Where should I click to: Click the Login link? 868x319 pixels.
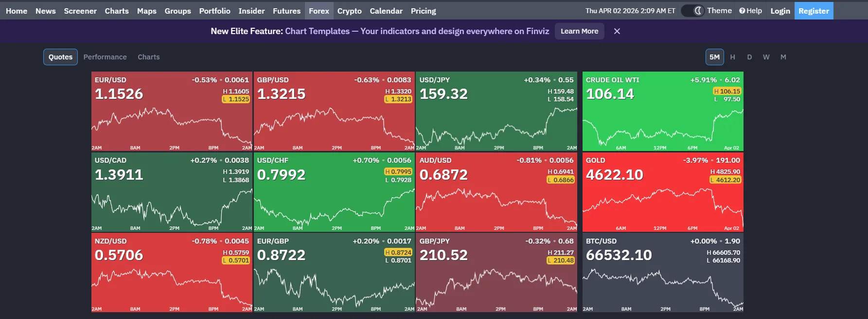point(780,10)
